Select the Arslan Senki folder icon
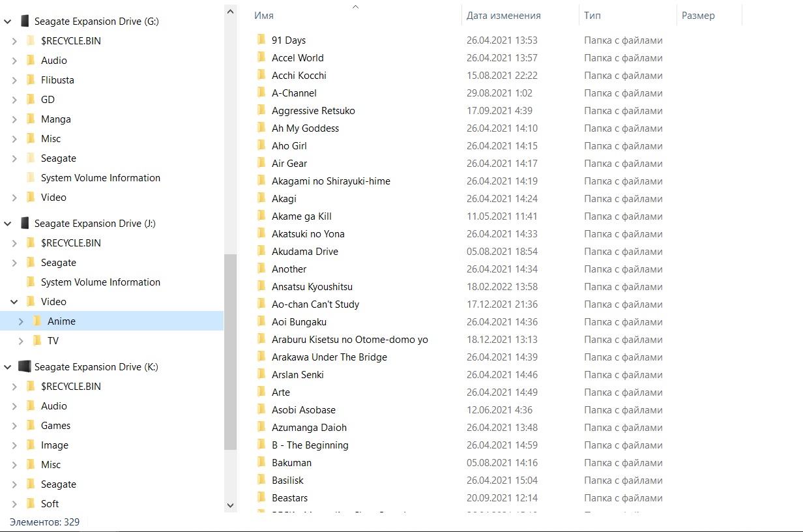This screenshot has height=532, width=803. [261, 375]
